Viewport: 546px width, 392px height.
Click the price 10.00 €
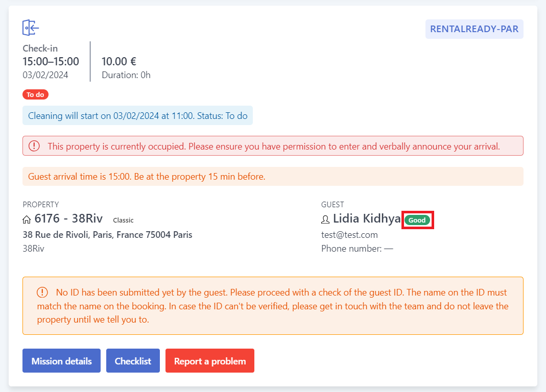118,61
